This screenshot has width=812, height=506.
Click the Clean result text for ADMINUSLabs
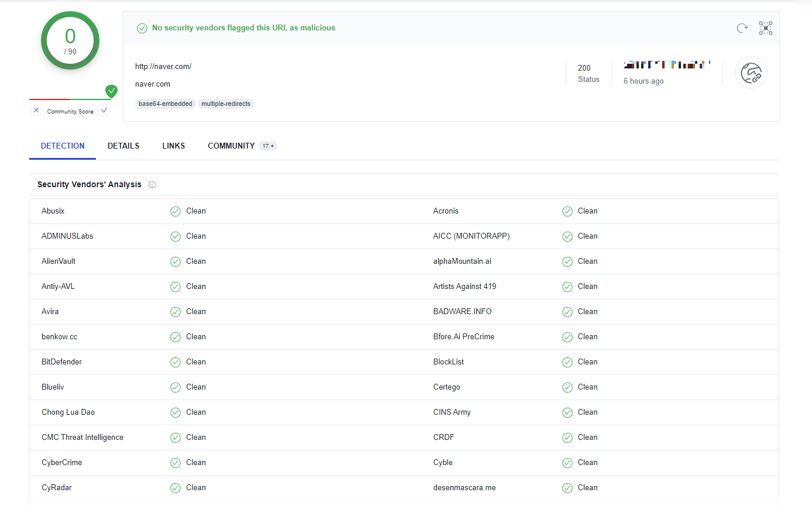(x=196, y=236)
